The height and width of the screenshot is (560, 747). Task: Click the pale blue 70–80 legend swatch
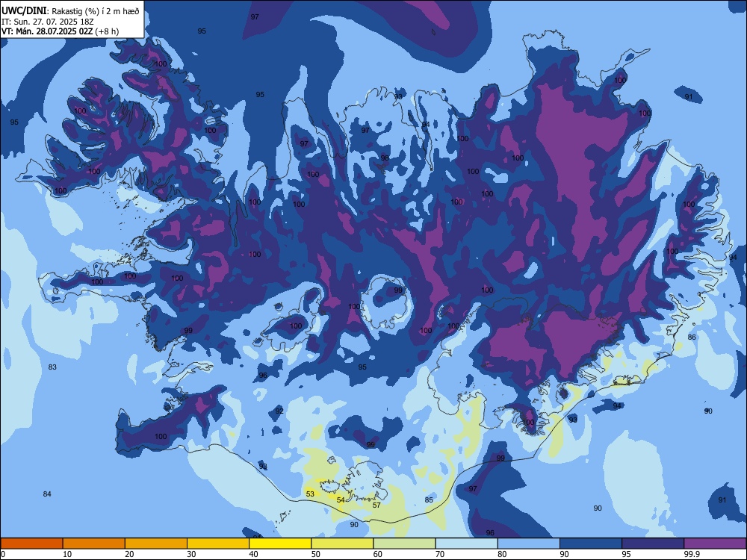[x=466, y=544]
